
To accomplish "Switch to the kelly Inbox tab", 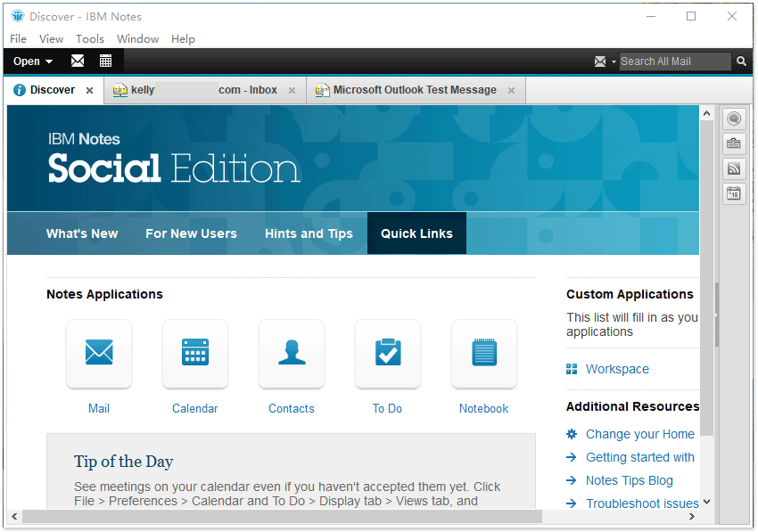I will pos(205,90).
